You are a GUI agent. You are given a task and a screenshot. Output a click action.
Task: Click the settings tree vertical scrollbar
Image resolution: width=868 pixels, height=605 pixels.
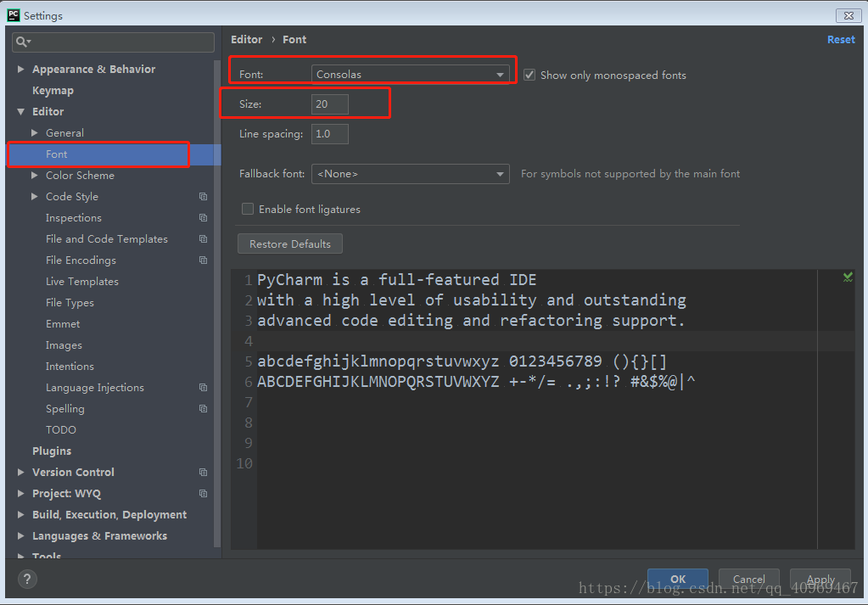click(217, 303)
